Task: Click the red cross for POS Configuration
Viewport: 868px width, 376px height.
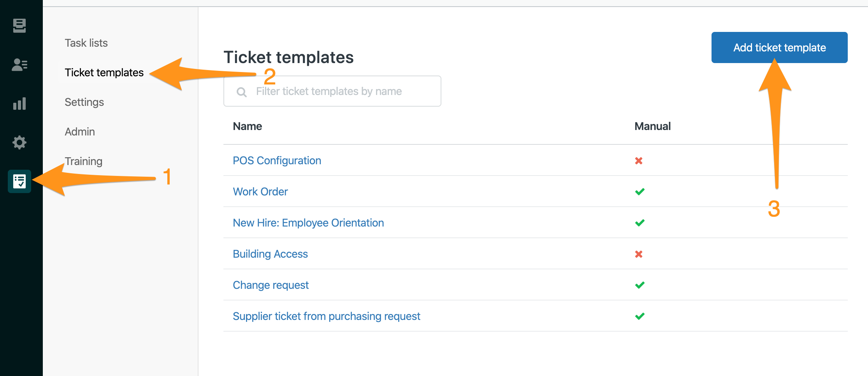Action: 639,161
